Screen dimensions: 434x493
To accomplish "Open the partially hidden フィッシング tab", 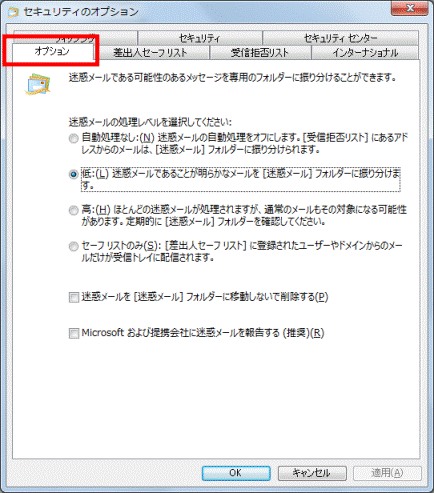I will click(76, 38).
